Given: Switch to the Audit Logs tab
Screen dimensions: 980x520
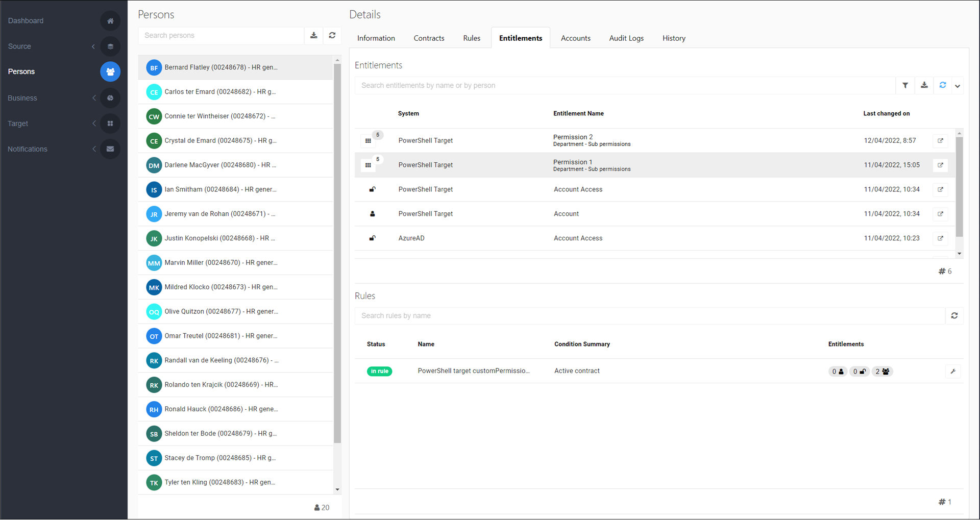Looking at the screenshot, I should (626, 38).
